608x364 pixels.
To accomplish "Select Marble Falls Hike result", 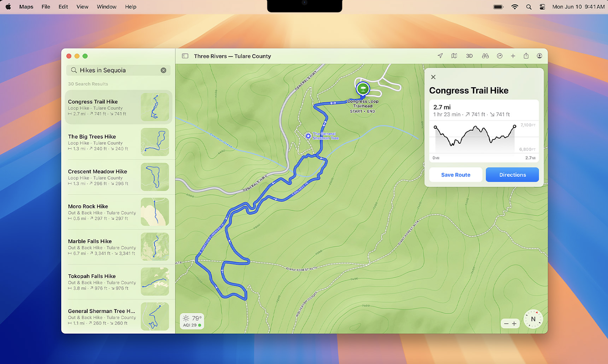I will coord(119,247).
